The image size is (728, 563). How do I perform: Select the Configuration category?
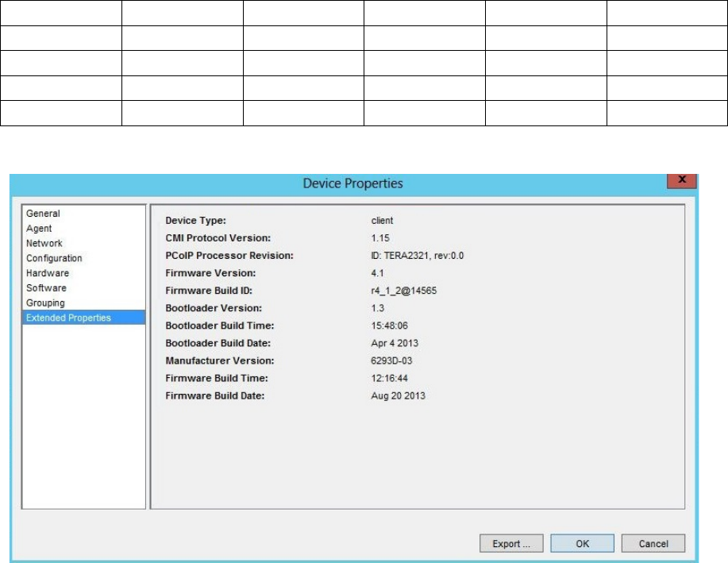pyautogui.click(x=54, y=258)
